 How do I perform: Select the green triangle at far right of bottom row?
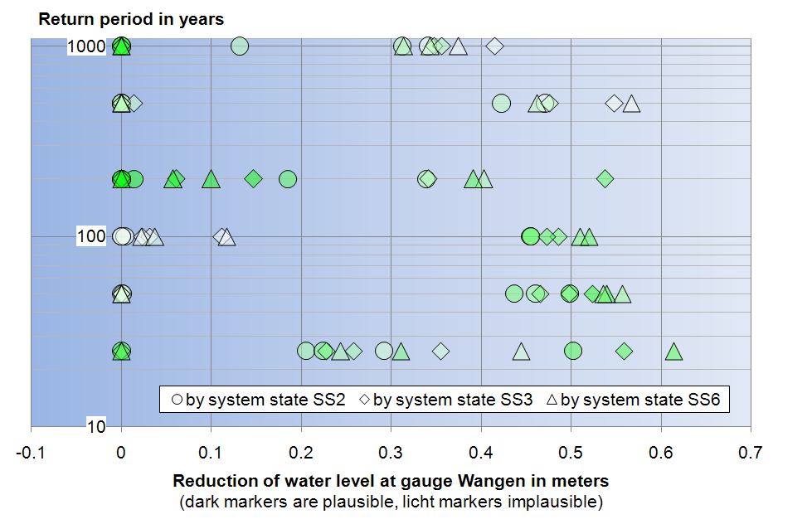[673, 352]
